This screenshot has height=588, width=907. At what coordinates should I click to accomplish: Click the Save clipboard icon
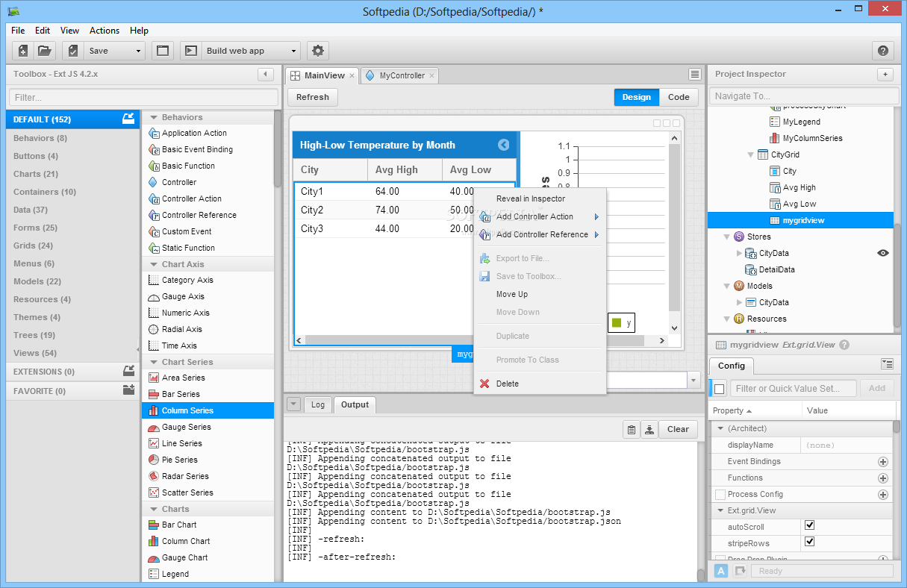coord(72,51)
